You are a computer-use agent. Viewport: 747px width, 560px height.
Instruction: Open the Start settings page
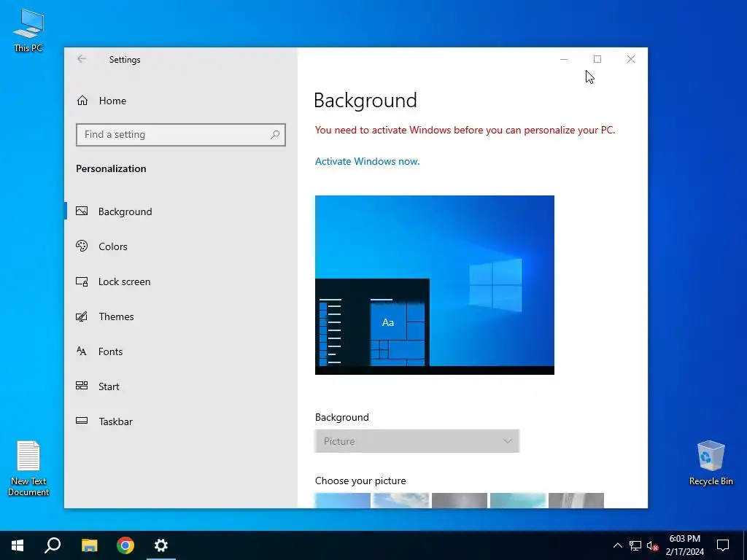[181, 386]
